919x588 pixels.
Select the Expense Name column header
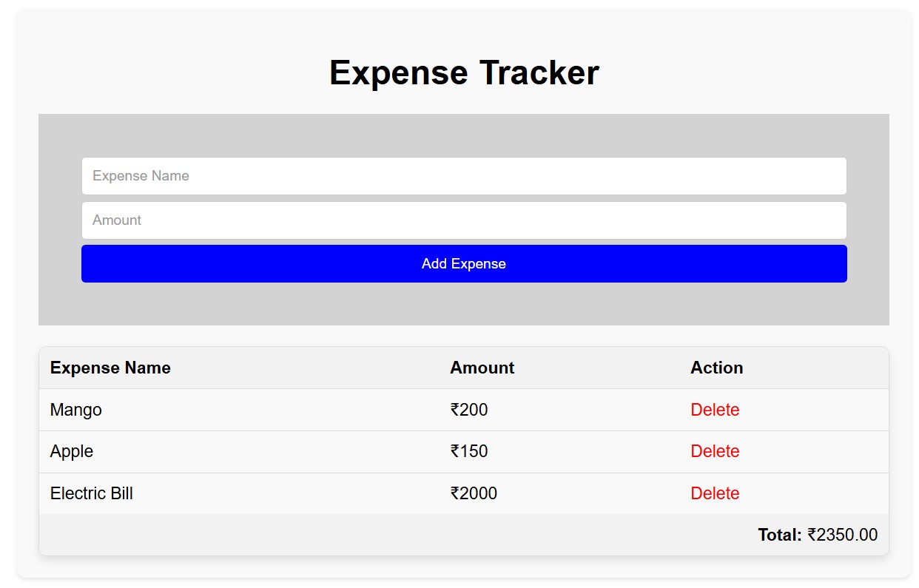[110, 368]
